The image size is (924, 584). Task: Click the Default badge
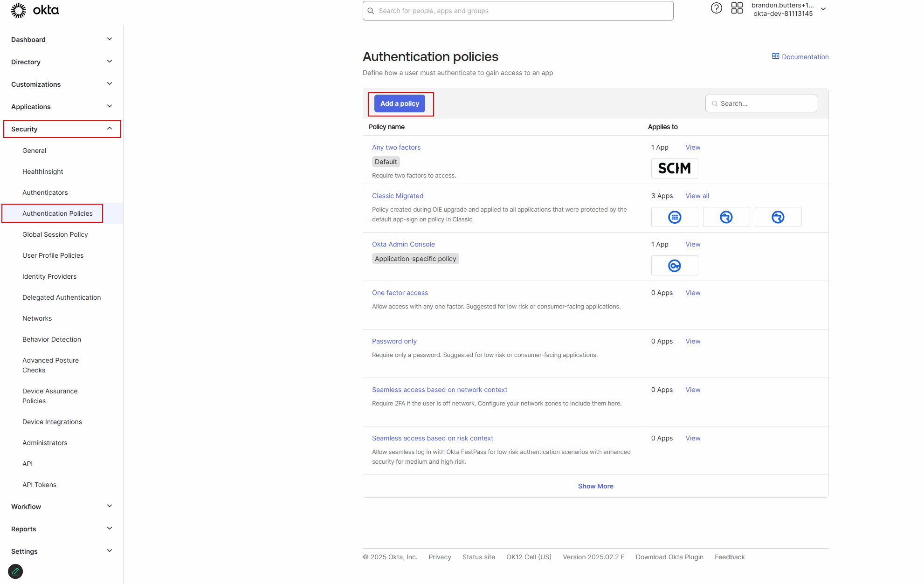tap(386, 162)
